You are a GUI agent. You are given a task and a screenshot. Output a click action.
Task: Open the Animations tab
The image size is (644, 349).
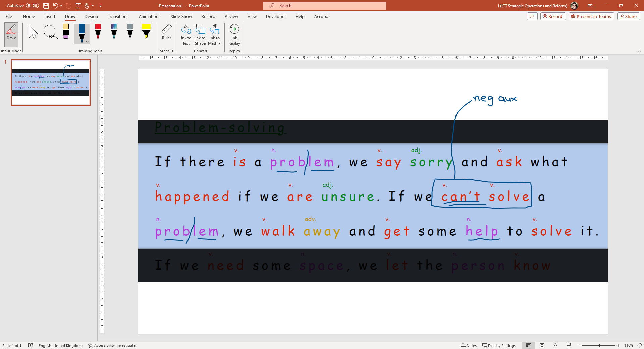point(150,16)
